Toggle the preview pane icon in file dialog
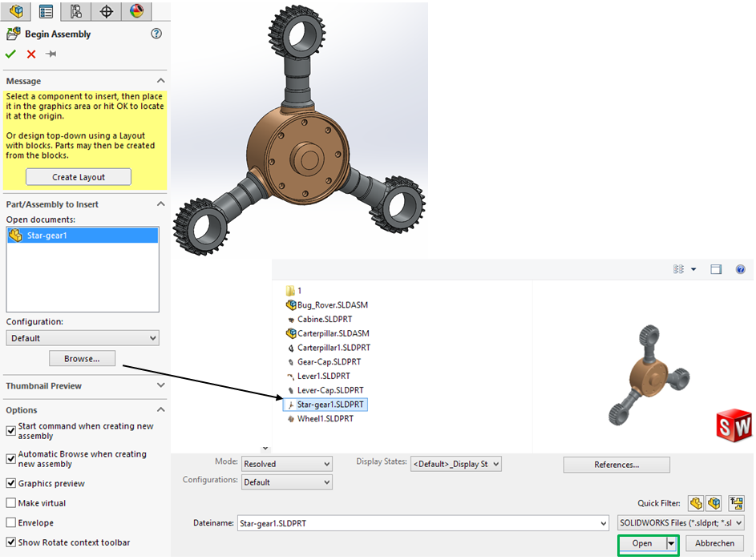Viewport: 756px width, 560px height. [716, 269]
